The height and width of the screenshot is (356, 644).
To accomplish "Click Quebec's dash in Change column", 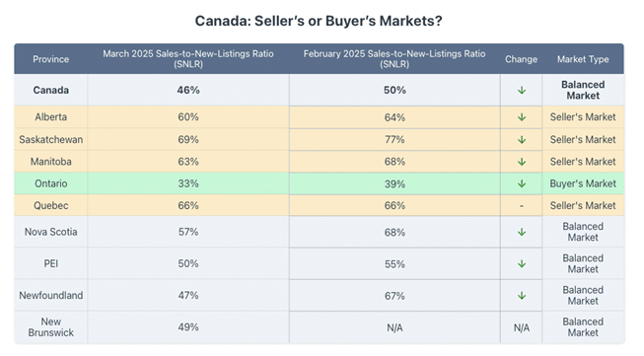I will [x=522, y=206].
